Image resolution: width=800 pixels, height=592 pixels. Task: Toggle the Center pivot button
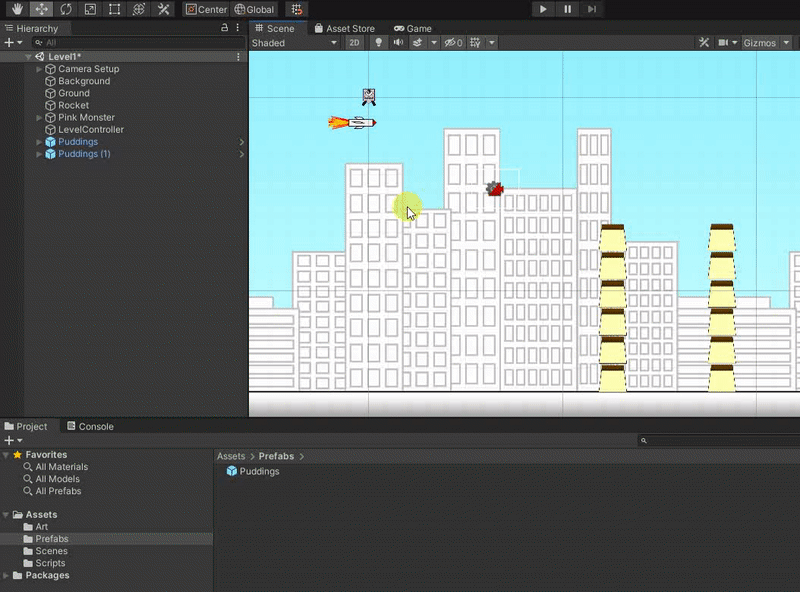point(206,9)
